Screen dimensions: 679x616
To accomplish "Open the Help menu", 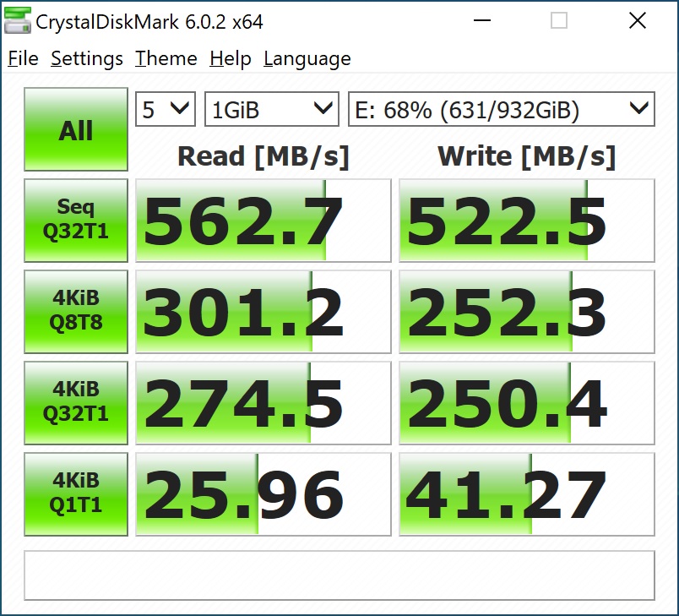I will tap(230, 58).
